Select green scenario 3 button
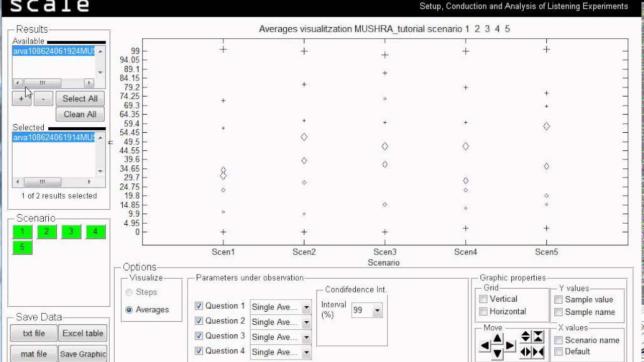The image size is (644, 362). click(71, 232)
